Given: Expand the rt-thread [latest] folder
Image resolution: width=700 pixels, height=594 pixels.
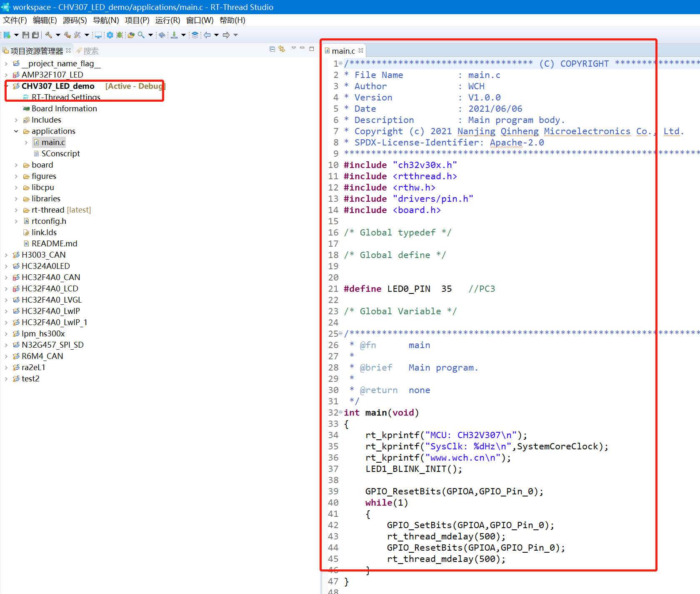Looking at the screenshot, I should 16,210.
